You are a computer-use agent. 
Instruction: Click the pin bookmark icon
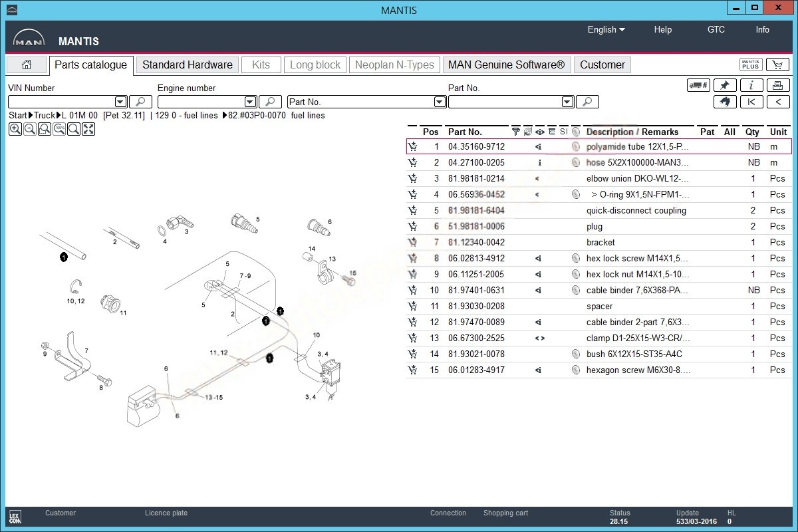coord(725,85)
